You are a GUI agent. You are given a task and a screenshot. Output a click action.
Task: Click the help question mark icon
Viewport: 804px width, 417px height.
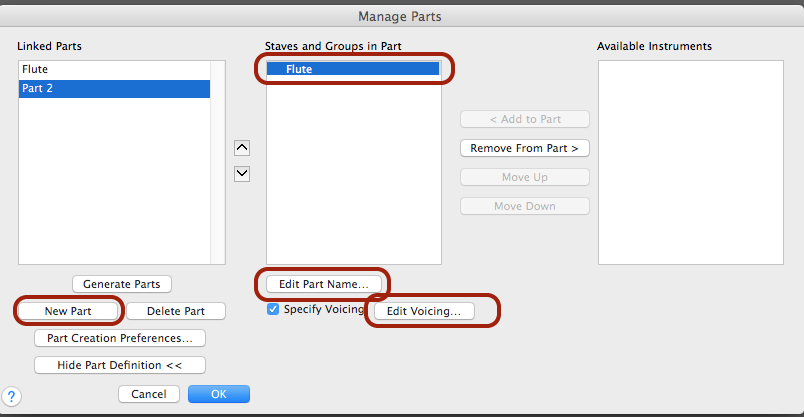point(12,396)
